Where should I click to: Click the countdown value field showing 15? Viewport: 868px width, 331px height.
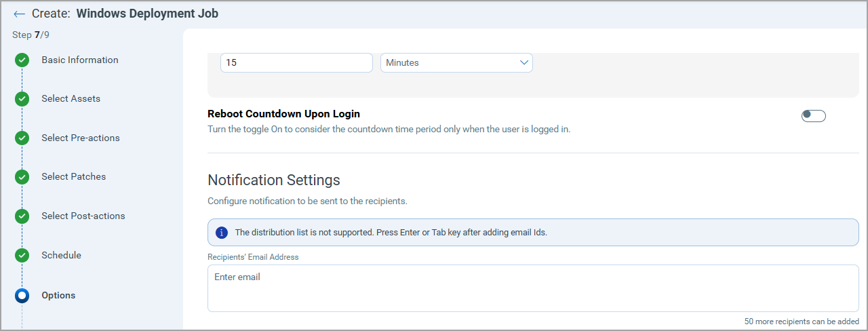click(296, 63)
